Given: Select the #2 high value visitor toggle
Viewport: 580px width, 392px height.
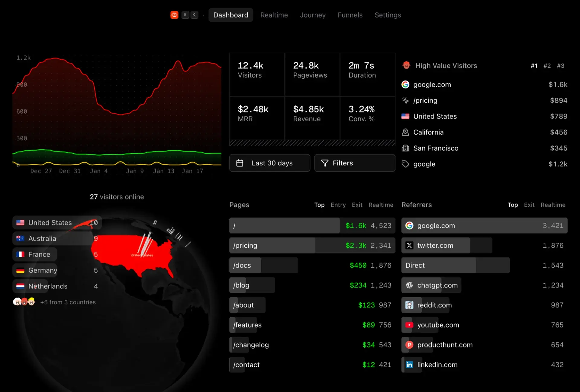Looking at the screenshot, I should point(547,65).
